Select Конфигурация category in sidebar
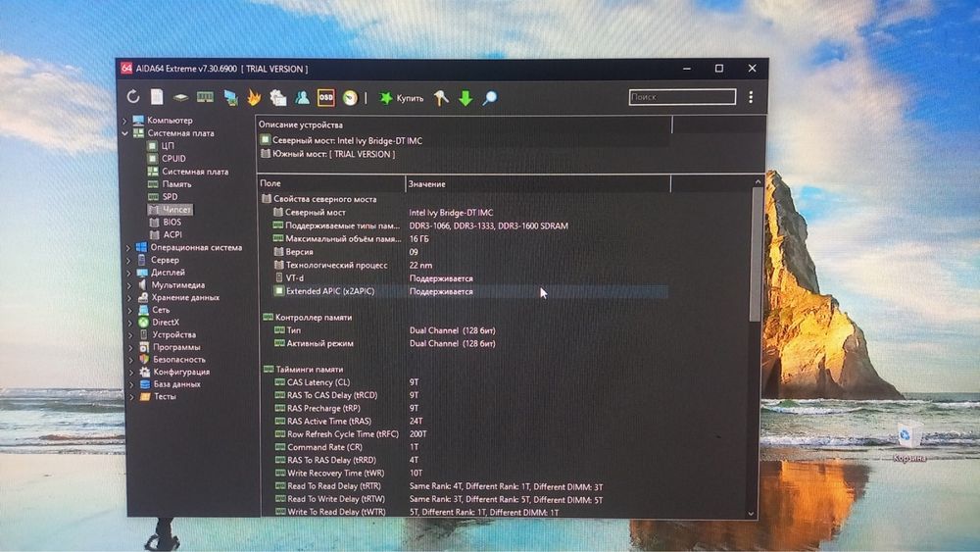The width and height of the screenshot is (980, 552). (x=174, y=372)
